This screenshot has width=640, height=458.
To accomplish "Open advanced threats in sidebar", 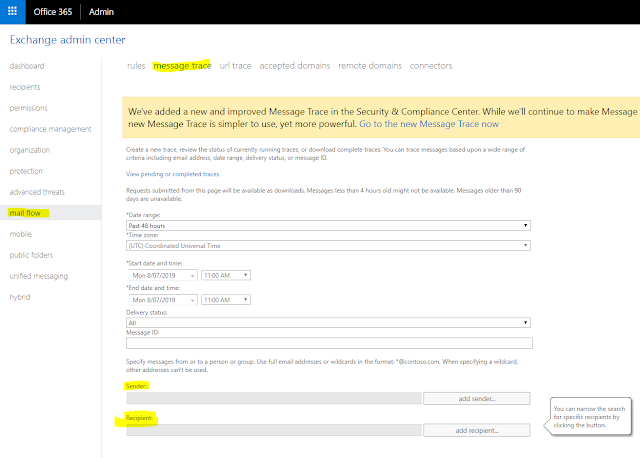I will 37,192.
